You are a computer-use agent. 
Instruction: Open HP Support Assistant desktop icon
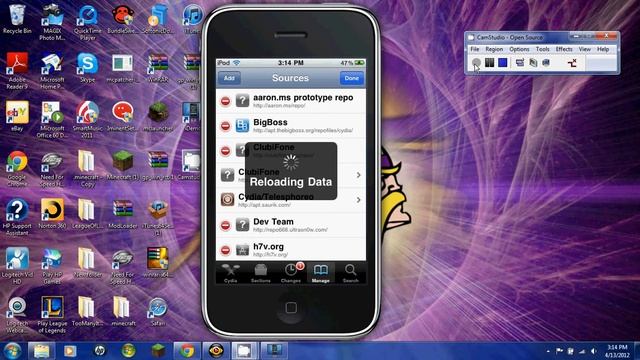pyautogui.click(x=17, y=217)
